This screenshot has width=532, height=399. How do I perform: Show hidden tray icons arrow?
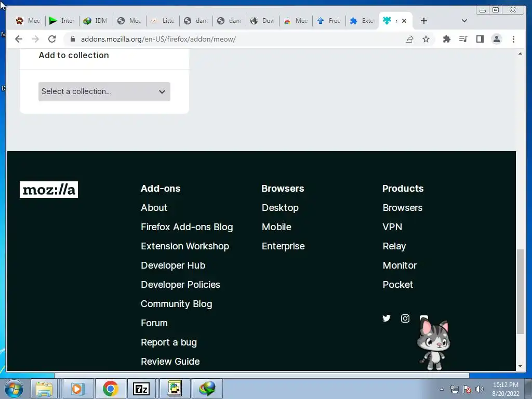[x=442, y=389]
